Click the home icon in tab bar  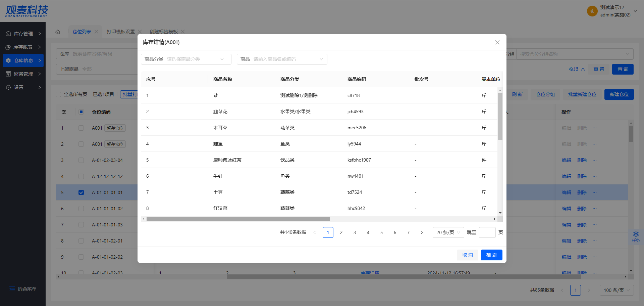coord(58,32)
